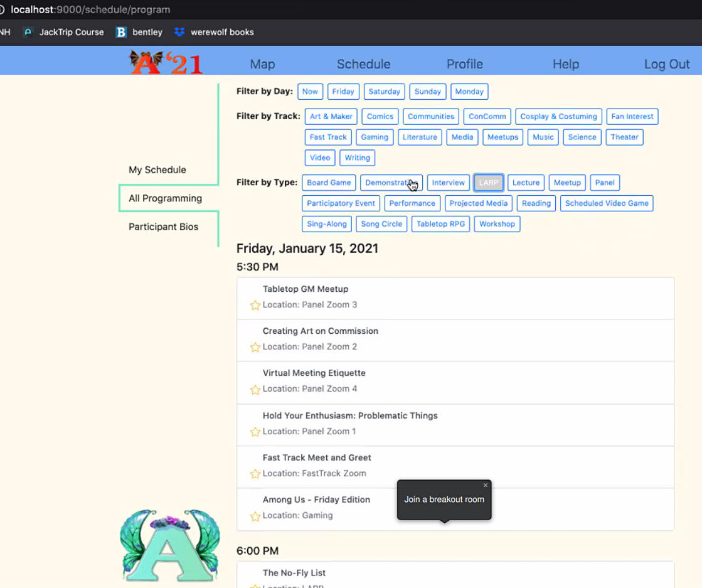Enable the Gaming track filter
The width and height of the screenshot is (702, 588).
click(x=375, y=137)
